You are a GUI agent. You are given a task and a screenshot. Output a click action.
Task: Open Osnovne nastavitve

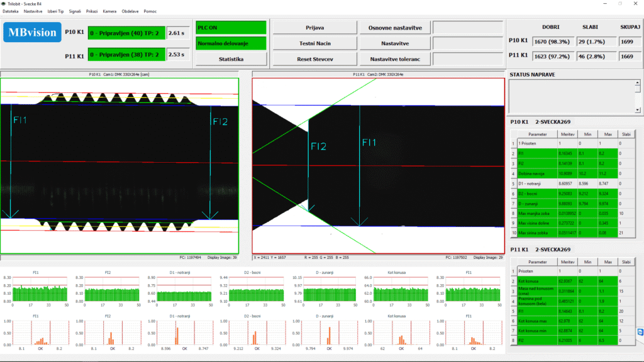[395, 28]
